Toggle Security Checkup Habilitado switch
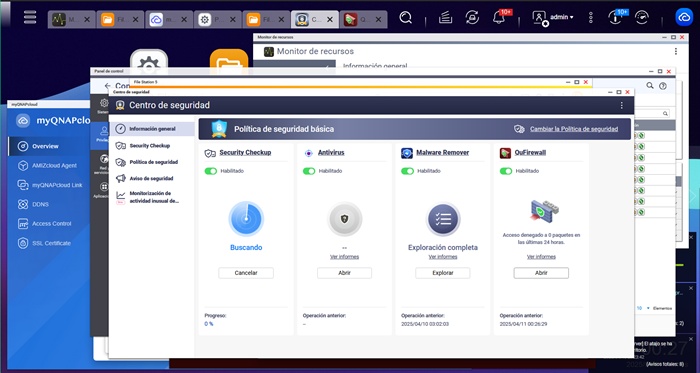700x373 pixels. [211, 171]
